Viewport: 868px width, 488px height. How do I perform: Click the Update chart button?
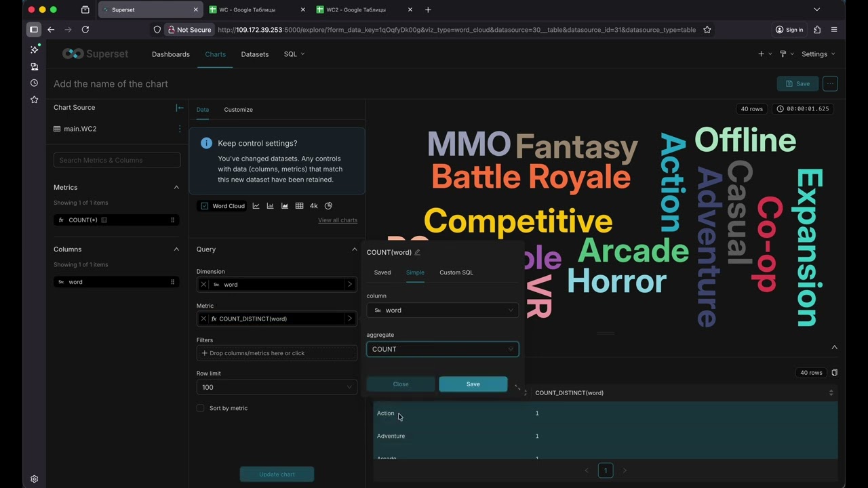tap(277, 474)
